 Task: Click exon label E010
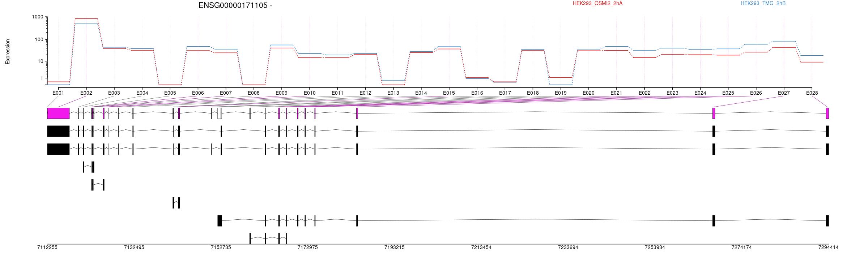[x=310, y=93]
